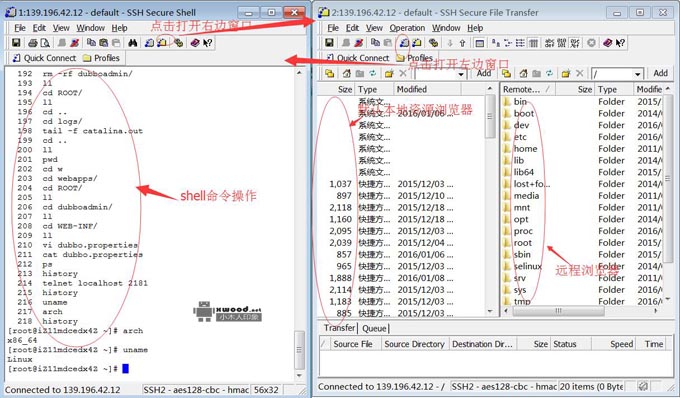Image resolution: width=680 pixels, height=398 pixels.
Task: Select Binary transfer mode icon
Action: pyautogui.click(x=561, y=42)
